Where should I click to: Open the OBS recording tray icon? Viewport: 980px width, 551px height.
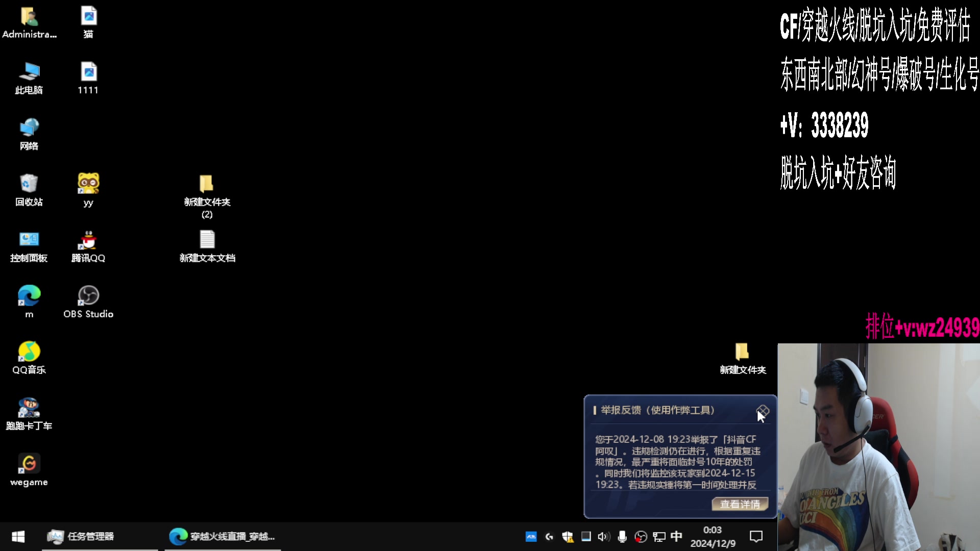(641, 537)
